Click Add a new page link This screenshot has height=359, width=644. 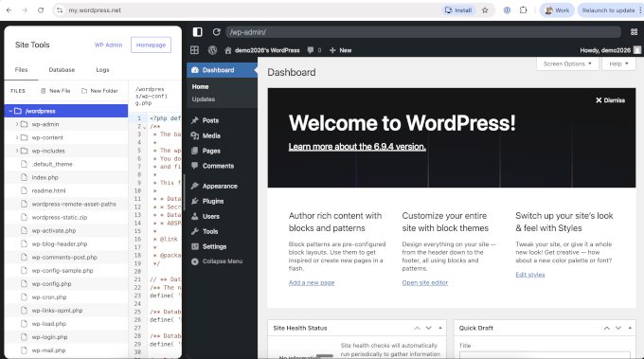pos(312,282)
